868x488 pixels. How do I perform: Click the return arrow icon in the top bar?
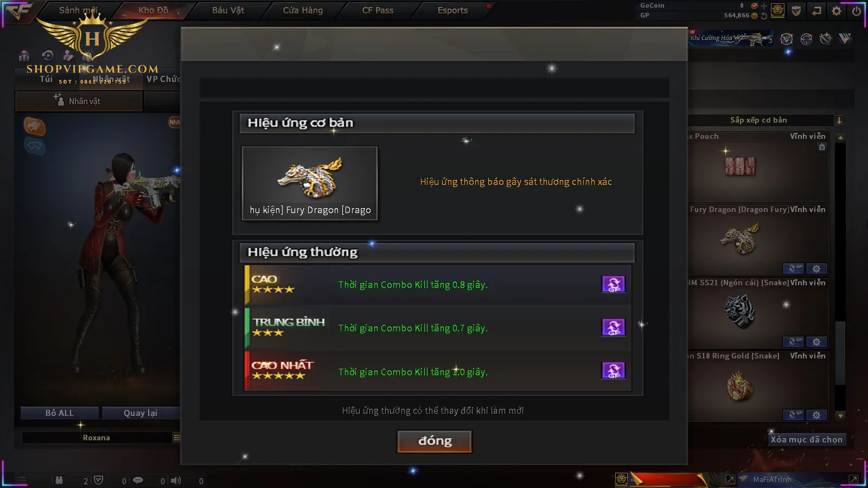(x=816, y=11)
